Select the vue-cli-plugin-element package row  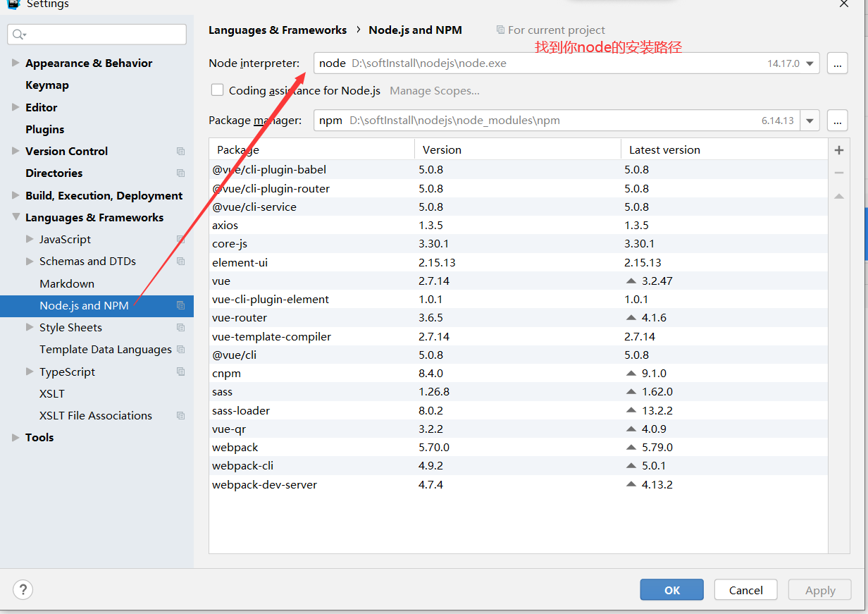(x=519, y=299)
